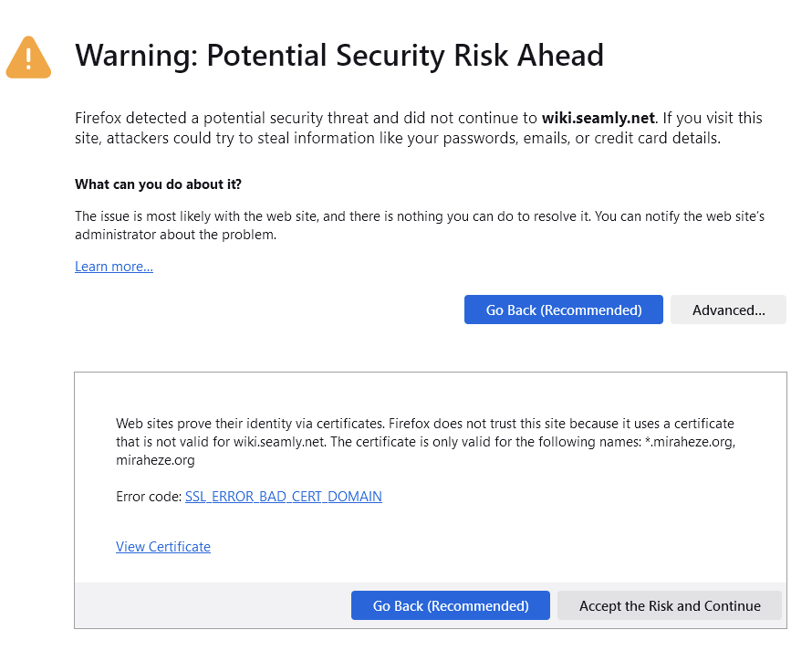
Task: Open the SSL_ERROR_BAD_CERT_DOMAIN error code link
Action: (x=283, y=497)
